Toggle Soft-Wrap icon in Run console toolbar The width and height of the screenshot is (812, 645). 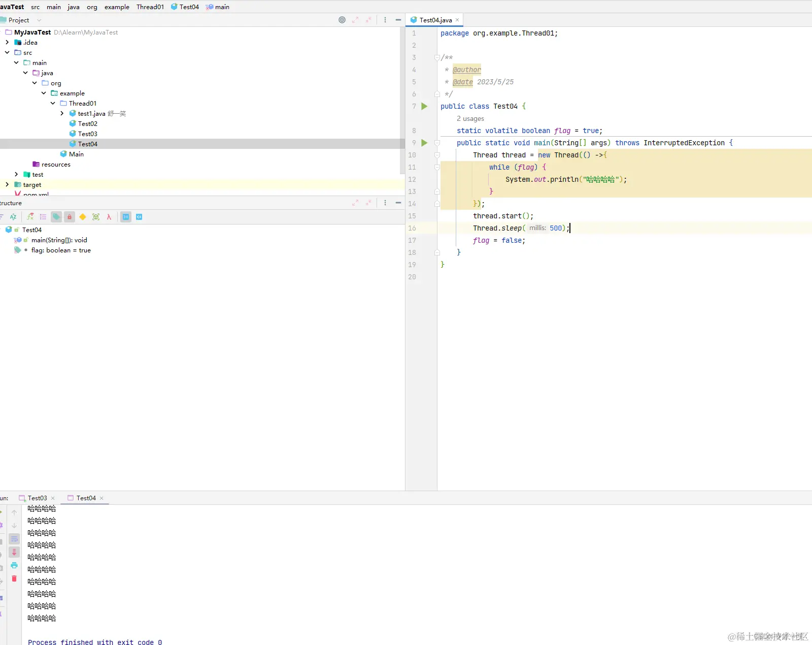click(14, 539)
